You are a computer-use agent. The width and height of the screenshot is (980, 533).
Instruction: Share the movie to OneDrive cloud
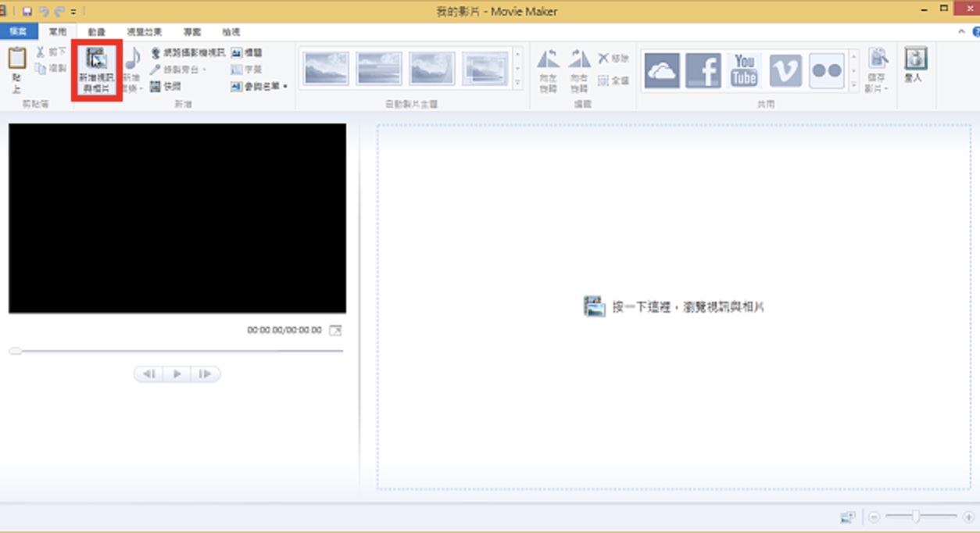[x=662, y=70]
